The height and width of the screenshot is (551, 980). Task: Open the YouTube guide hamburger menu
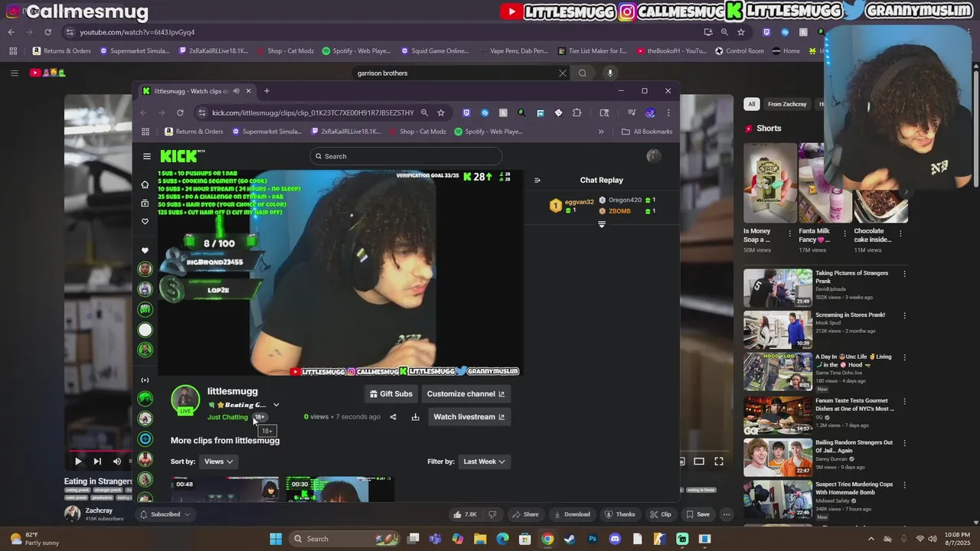tap(14, 73)
